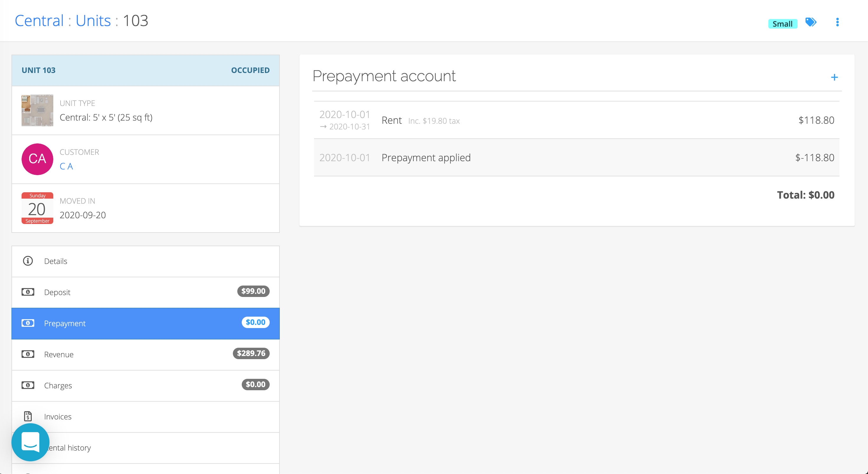Image resolution: width=868 pixels, height=474 pixels.
Task: Click the plus icon in Prepayment account
Action: pos(834,77)
